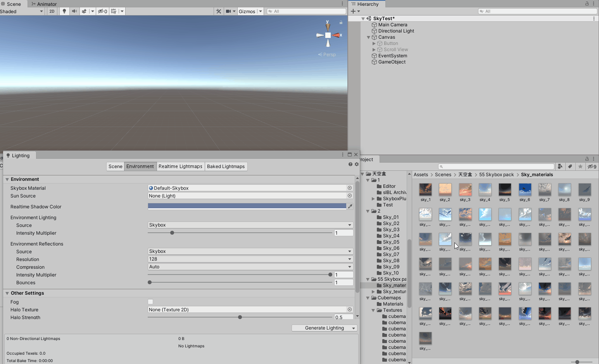Open scene camera settings icon

(x=229, y=11)
